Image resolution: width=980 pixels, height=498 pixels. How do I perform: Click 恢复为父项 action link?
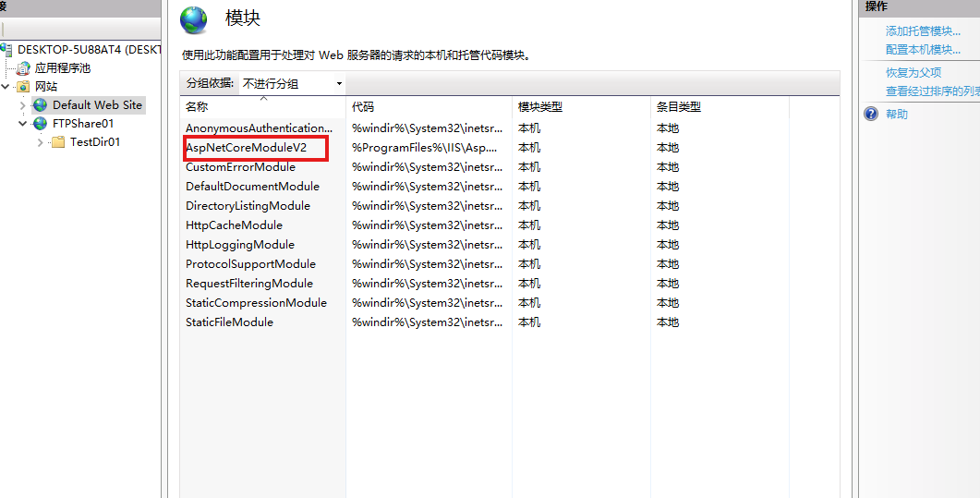point(913,73)
